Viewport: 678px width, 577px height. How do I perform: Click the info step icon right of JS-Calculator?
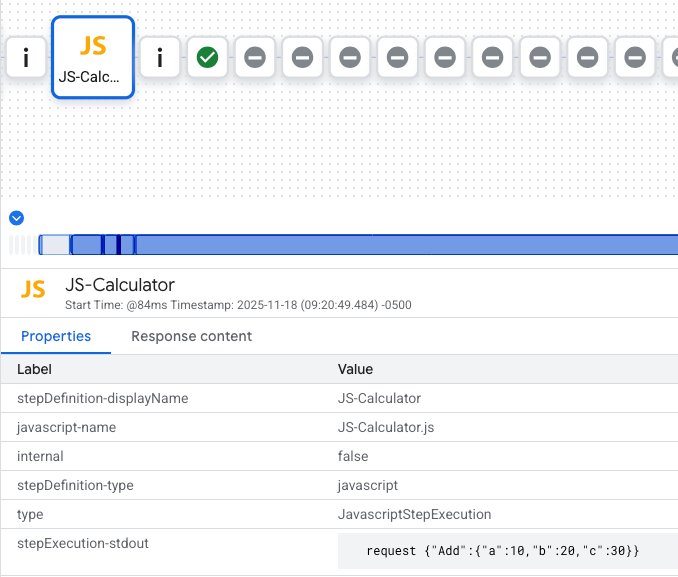point(160,58)
